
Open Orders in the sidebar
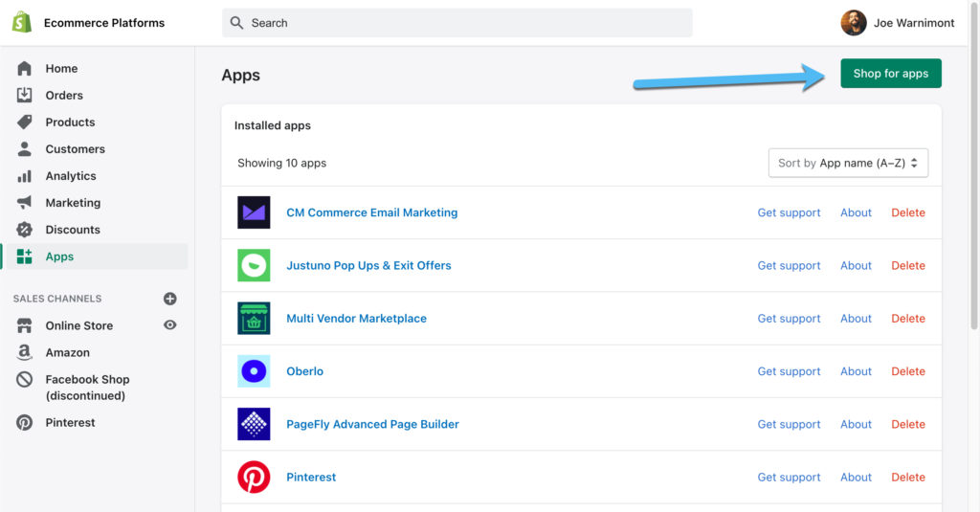point(64,96)
